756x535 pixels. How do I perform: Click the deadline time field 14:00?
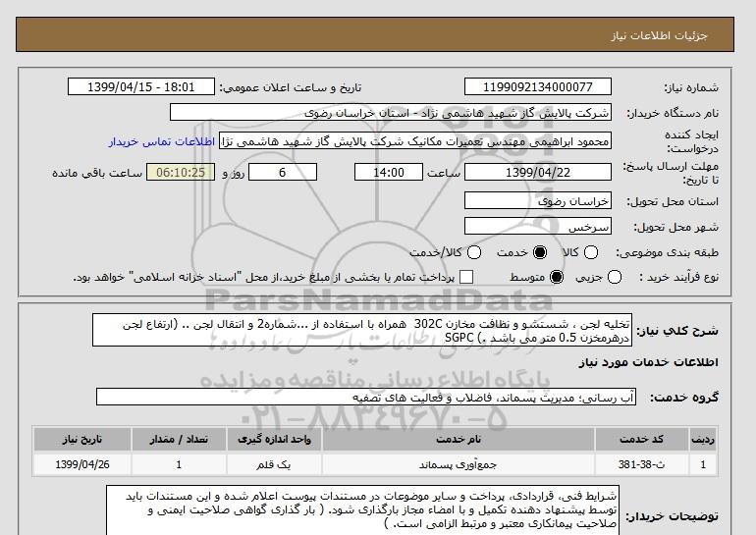[x=389, y=172]
